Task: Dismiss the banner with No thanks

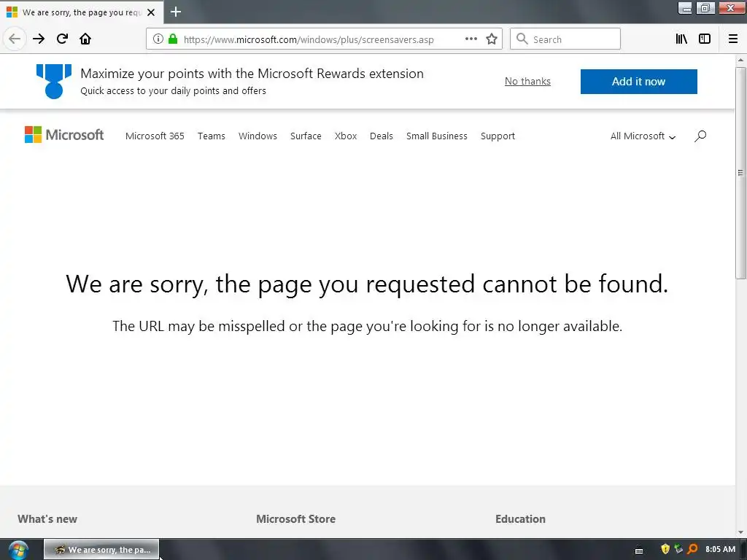Action: click(527, 82)
